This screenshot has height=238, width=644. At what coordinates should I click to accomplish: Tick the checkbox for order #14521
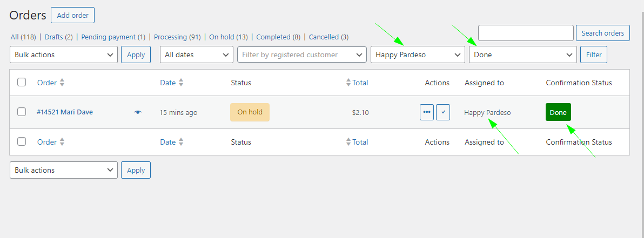22,112
